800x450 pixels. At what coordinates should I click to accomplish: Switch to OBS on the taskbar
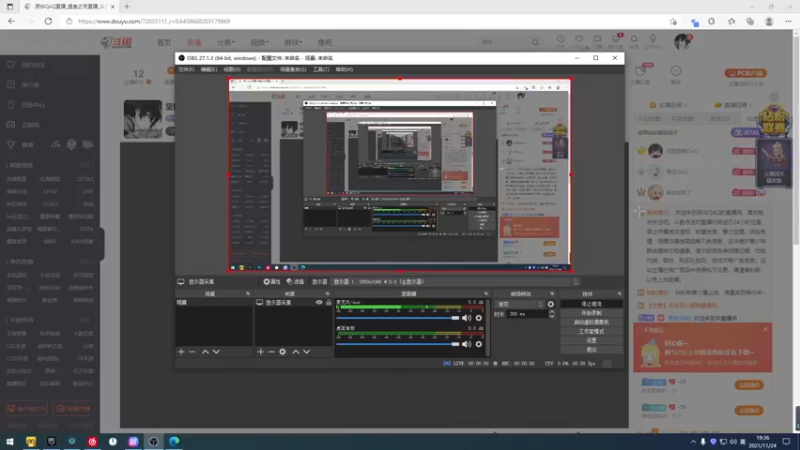[154, 441]
